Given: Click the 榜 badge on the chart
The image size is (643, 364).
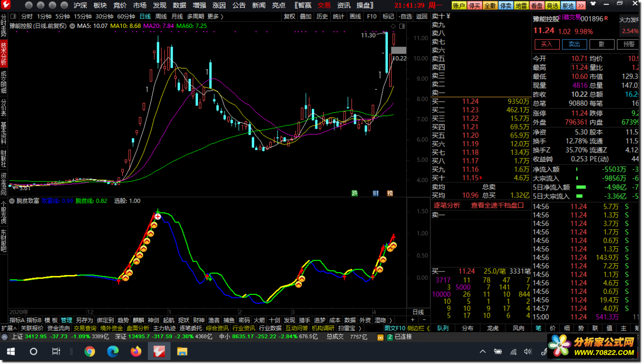Looking at the screenshot, I should 390,193.
